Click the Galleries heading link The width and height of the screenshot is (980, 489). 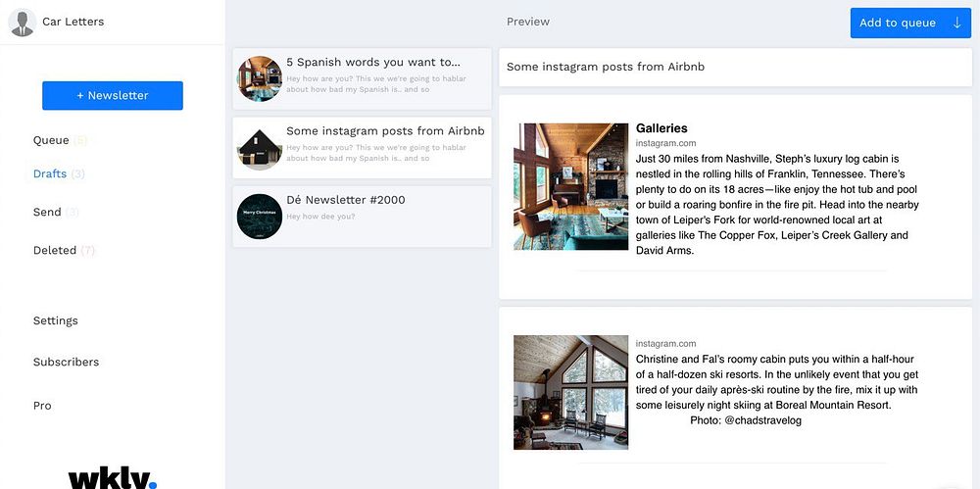tap(661, 128)
